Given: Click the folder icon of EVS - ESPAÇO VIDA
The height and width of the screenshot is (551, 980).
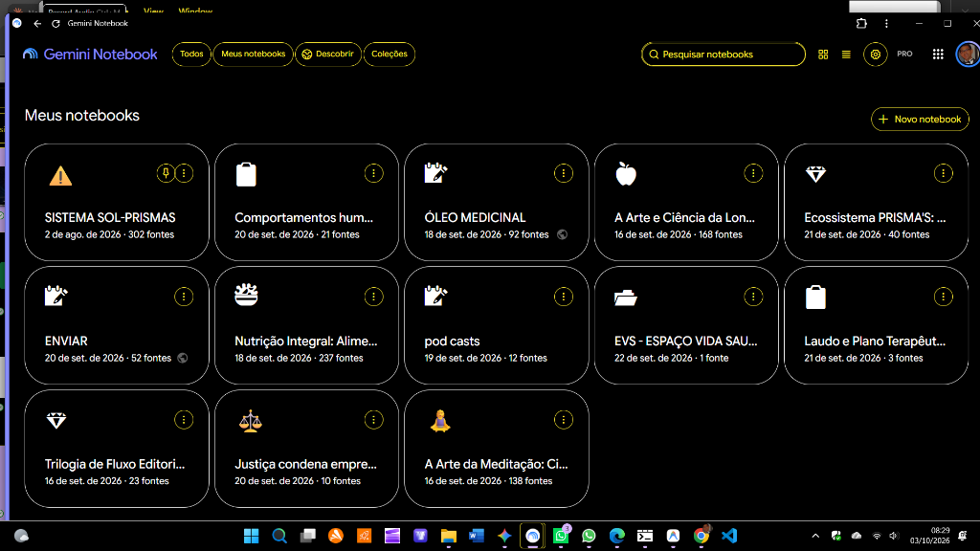Looking at the screenshot, I should [626, 298].
